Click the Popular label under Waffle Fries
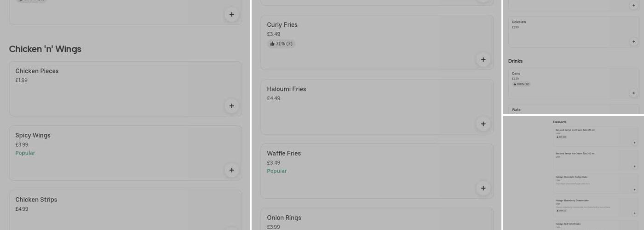Screen dimensions: 644x230 pos(276,171)
